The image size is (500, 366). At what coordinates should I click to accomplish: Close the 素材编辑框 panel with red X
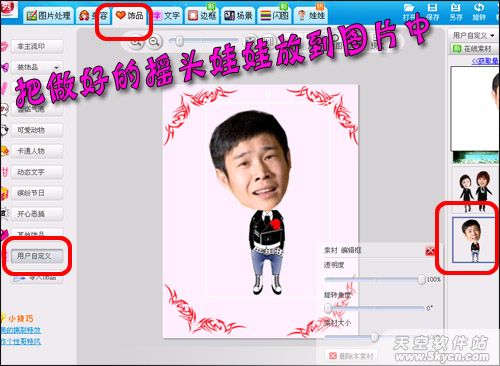(430, 251)
